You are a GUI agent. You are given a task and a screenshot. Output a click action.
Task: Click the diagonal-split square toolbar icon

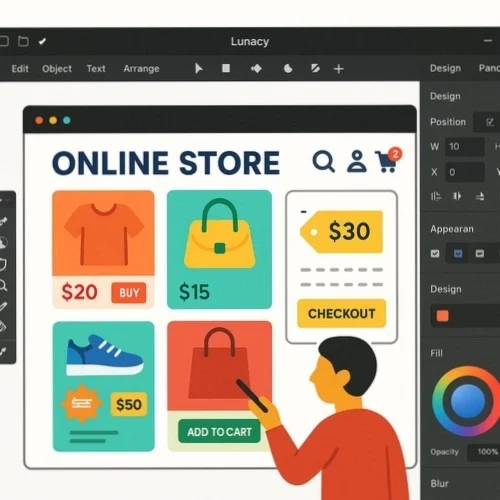pyautogui.click(x=315, y=69)
